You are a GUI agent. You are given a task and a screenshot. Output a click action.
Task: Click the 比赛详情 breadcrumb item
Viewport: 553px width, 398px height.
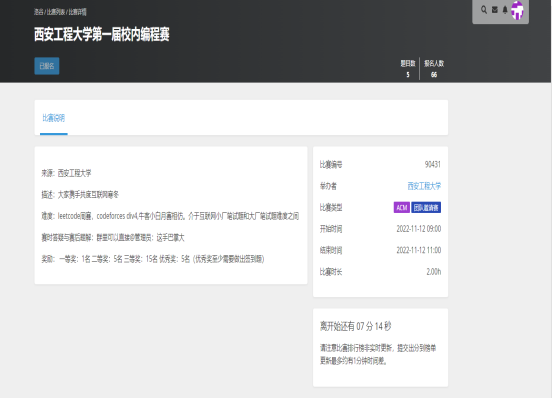click(78, 12)
